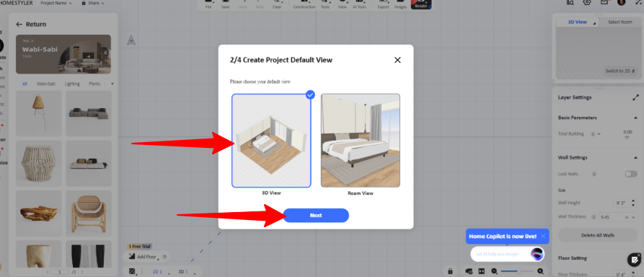Go to previous catalog page
Screen dimensions: 644x277
click(48, 272)
